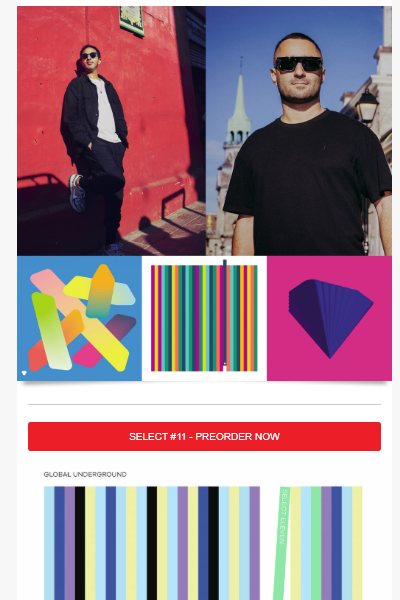Click the dark blue raised stripe tab
Screen dimensions: 400x600
[x=225, y=262]
